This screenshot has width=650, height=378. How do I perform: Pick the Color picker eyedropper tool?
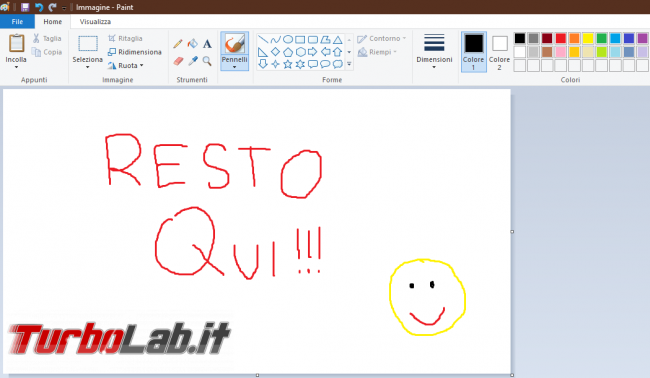(193, 61)
